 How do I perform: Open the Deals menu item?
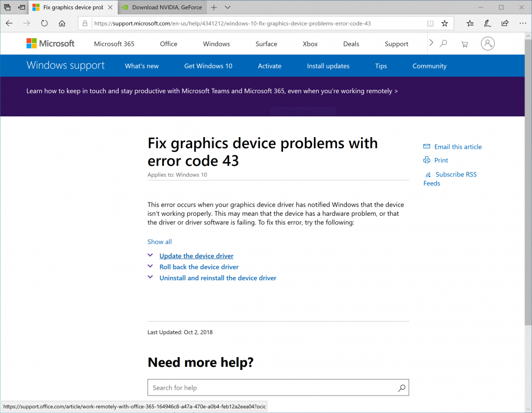tap(351, 44)
